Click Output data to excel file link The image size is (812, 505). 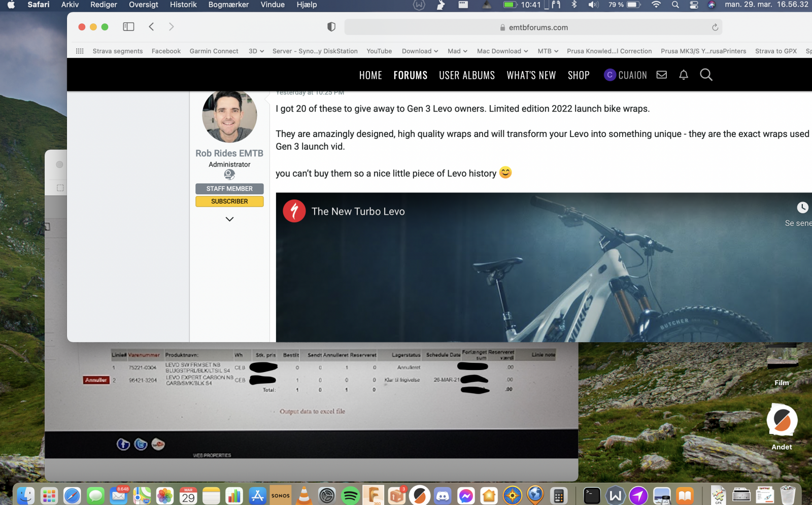[312, 412]
